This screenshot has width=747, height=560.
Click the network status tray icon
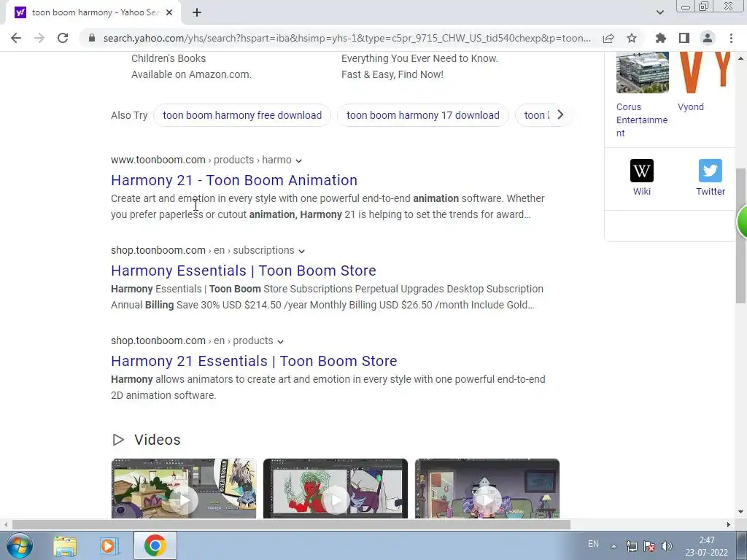click(x=632, y=546)
